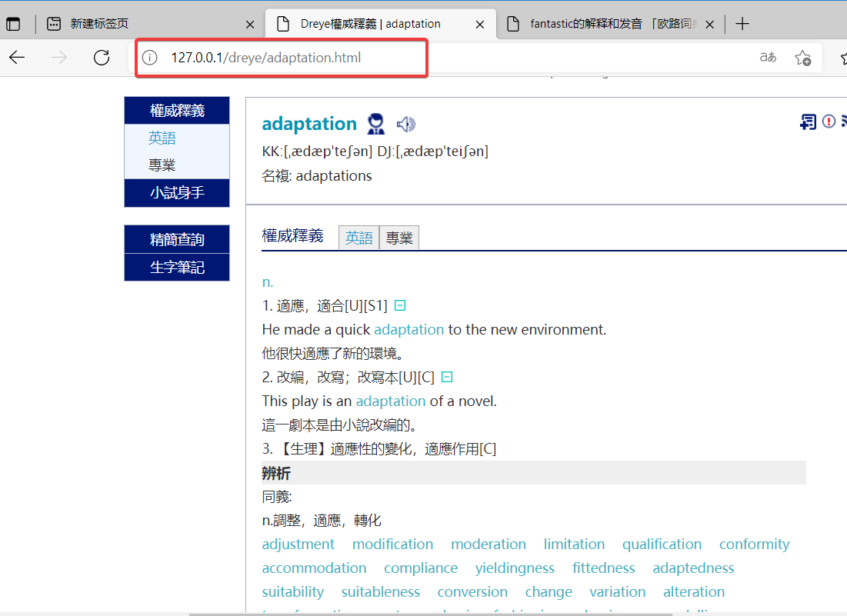The image size is (847, 616).
Task: Click adaptation link in 'This play' sentence
Action: 391,401
